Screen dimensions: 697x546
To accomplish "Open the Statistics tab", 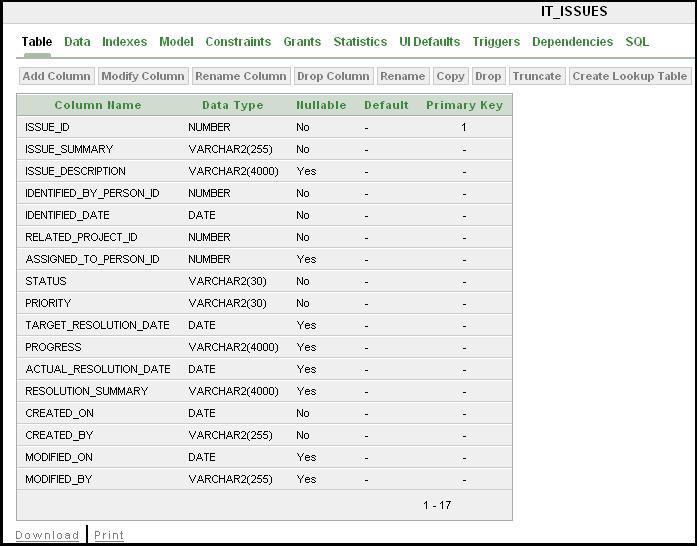I will tap(360, 42).
